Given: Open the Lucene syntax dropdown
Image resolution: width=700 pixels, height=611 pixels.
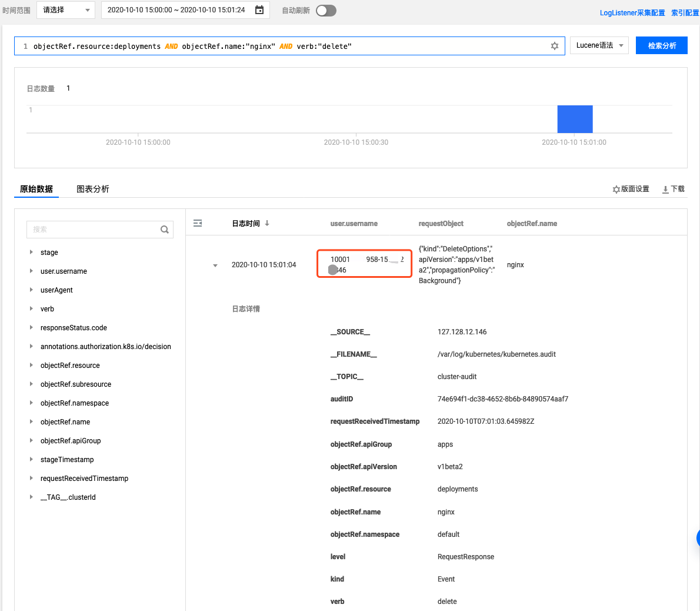Looking at the screenshot, I should click(599, 45).
